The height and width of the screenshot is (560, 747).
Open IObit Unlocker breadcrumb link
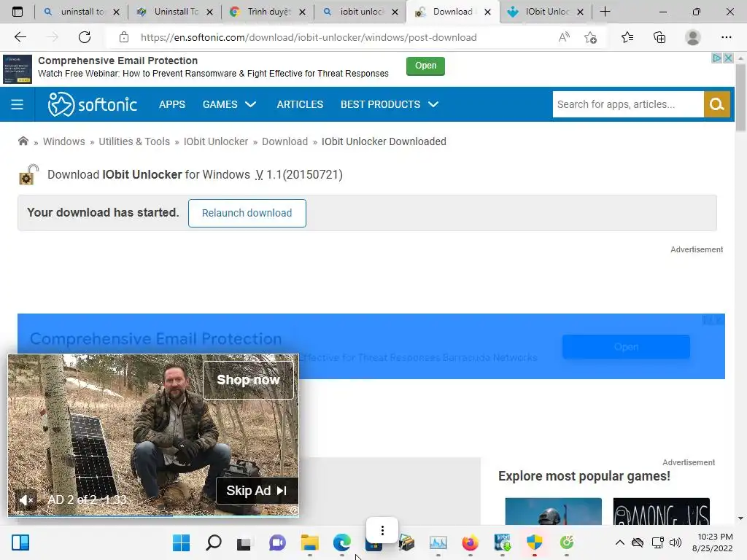click(x=216, y=141)
